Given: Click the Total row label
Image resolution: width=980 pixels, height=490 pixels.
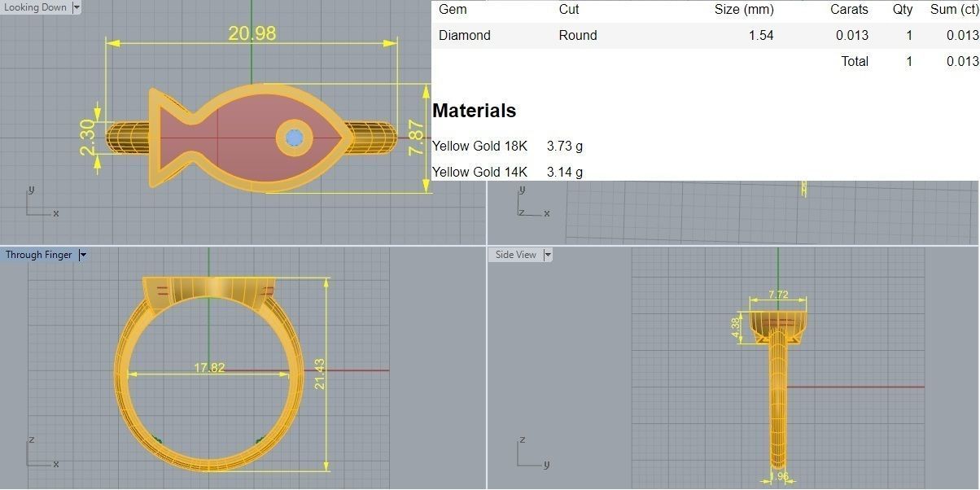Looking at the screenshot, I should [855, 61].
